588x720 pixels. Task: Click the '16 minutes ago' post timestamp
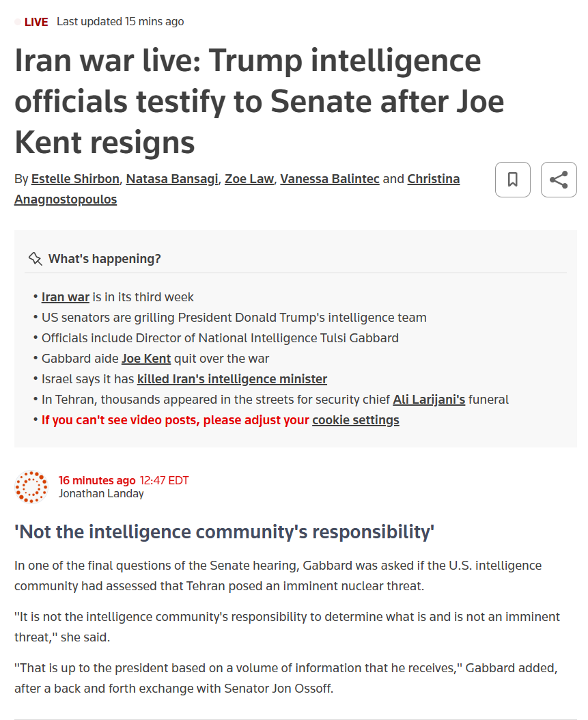[x=97, y=480]
